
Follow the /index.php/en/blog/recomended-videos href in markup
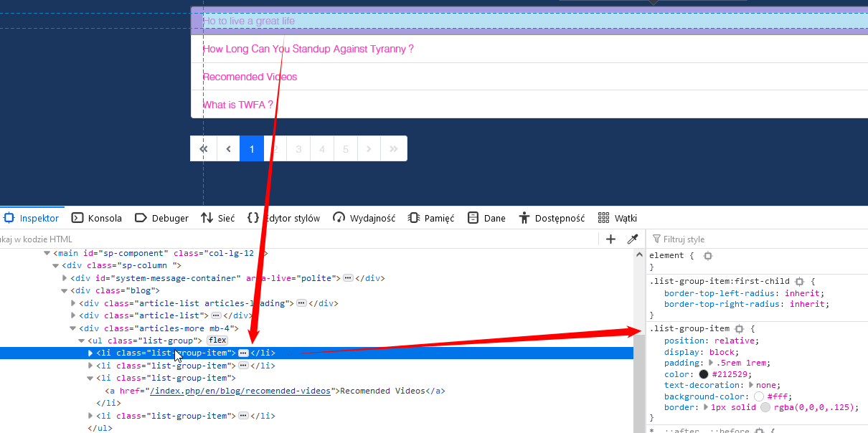pos(240,391)
